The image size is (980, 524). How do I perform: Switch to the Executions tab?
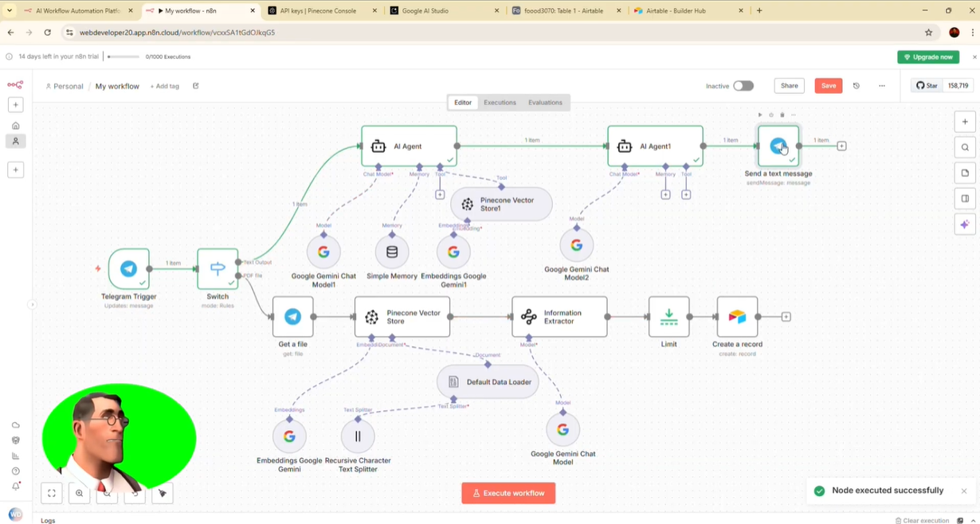point(500,103)
